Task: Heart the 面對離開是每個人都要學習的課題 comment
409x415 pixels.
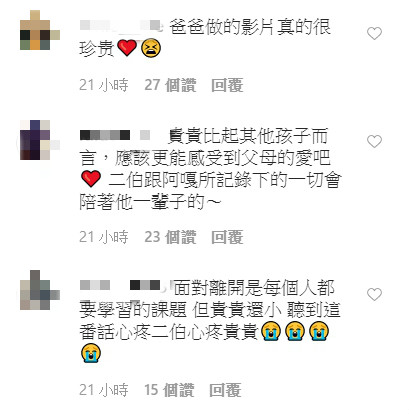Action: (374, 294)
